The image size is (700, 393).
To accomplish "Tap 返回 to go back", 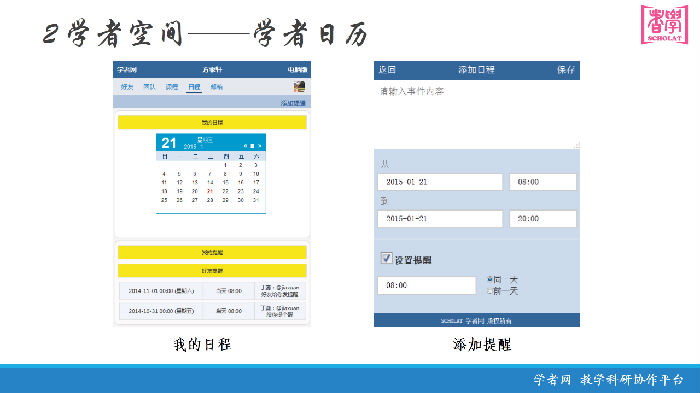I will pos(387,70).
